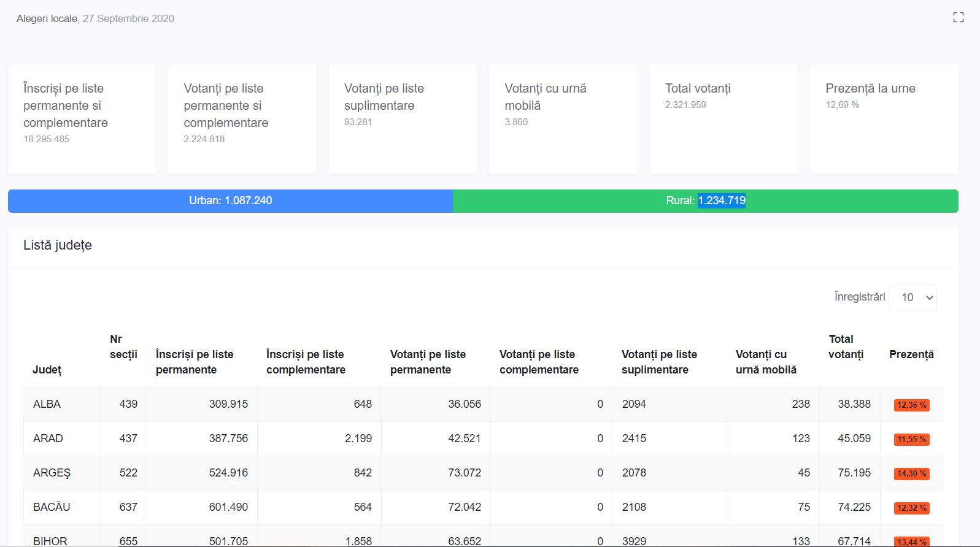Click the Votanți cu urnă mobilă header
980x547 pixels.
pos(765,362)
